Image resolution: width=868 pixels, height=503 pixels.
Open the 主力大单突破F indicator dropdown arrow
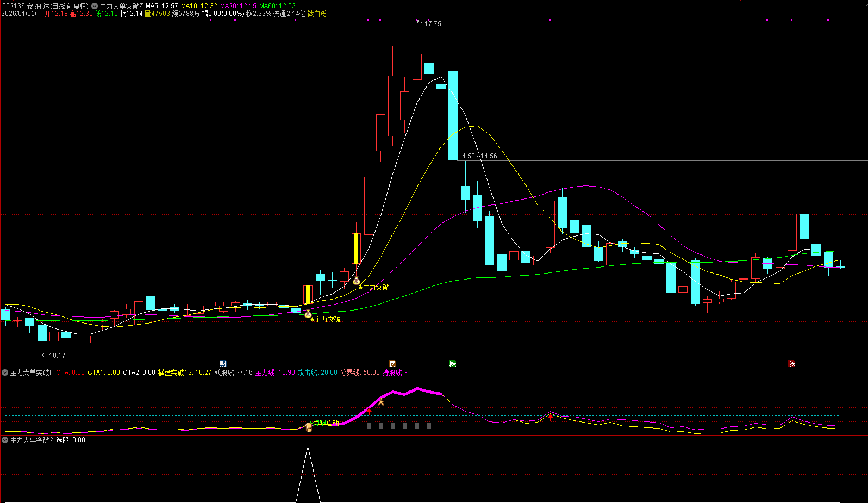click(x=5, y=372)
